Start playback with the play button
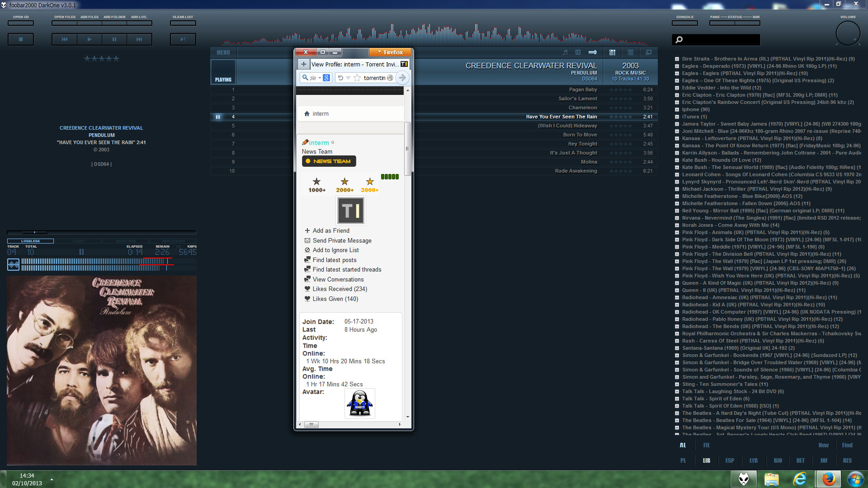Screen dimensions: 868x488 pyautogui.click(x=90, y=39)
